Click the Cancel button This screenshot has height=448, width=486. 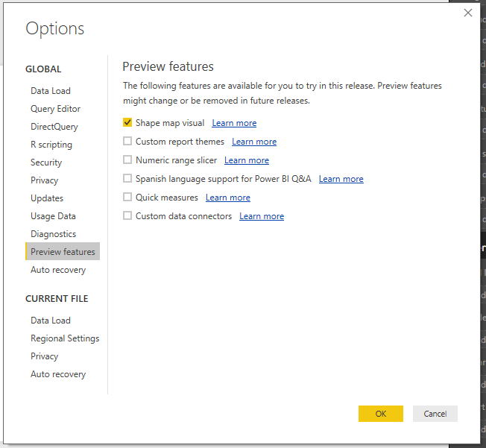point(435,414)
